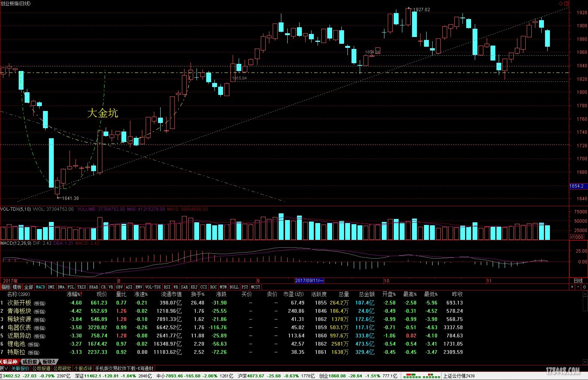Open the 日线 period selector
The height and width of the screenshot is (380, 588).
[578, 281]
